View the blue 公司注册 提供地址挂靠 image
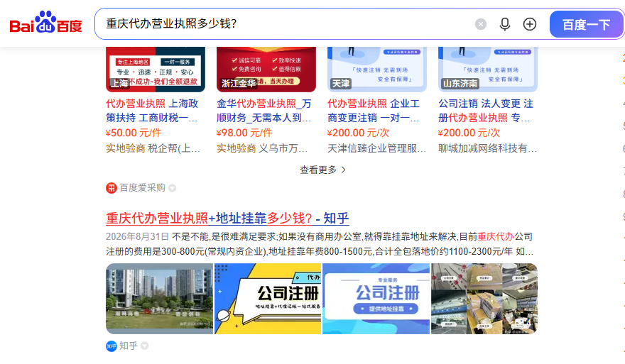 pyautogui.click(x=376, y=299)
